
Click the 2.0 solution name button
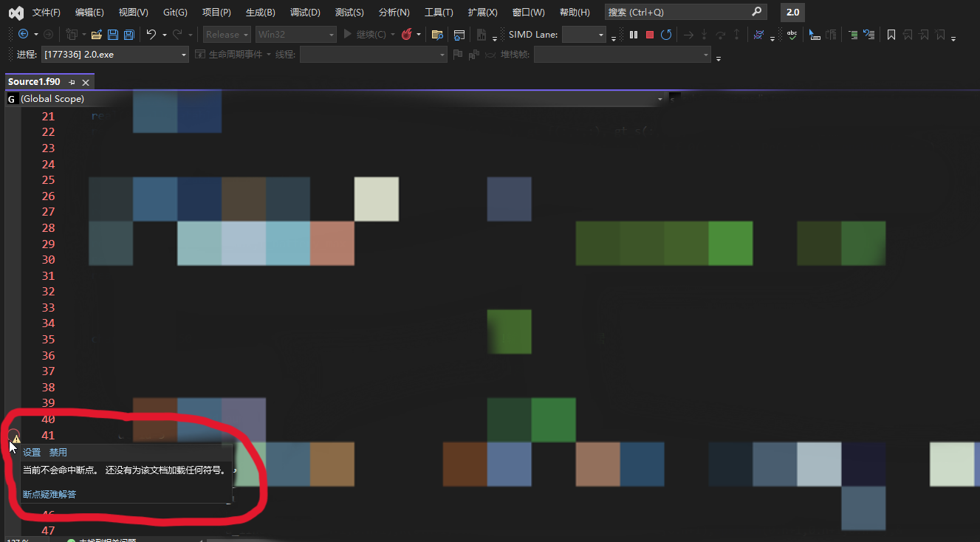[792, 12]
